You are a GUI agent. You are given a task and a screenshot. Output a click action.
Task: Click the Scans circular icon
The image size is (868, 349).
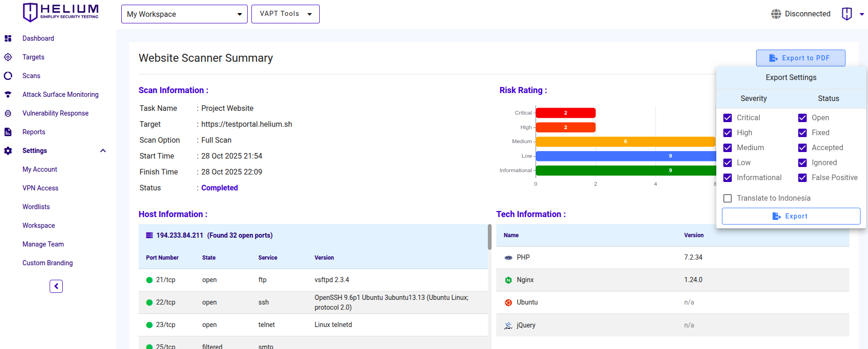pyautogui.click(x=8, y=76)
